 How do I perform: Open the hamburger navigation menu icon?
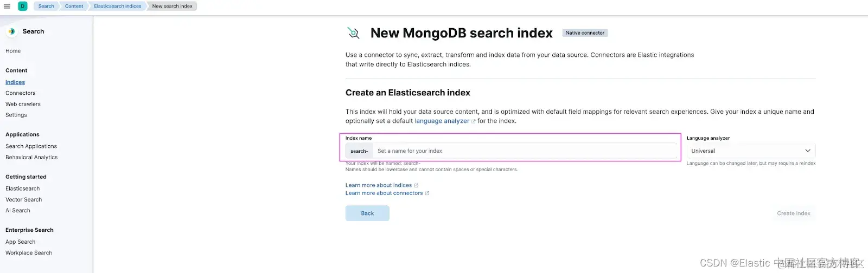coord(7,6)
